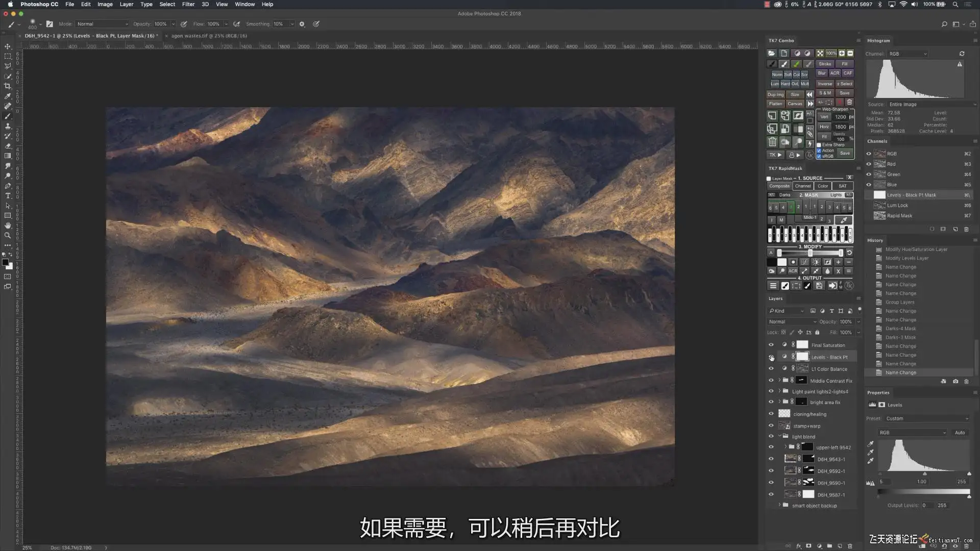Screen dimensions: 980x551
Task: Select the Clone Stamp tool
Action: pyautogui.click(x=8, y=126)
